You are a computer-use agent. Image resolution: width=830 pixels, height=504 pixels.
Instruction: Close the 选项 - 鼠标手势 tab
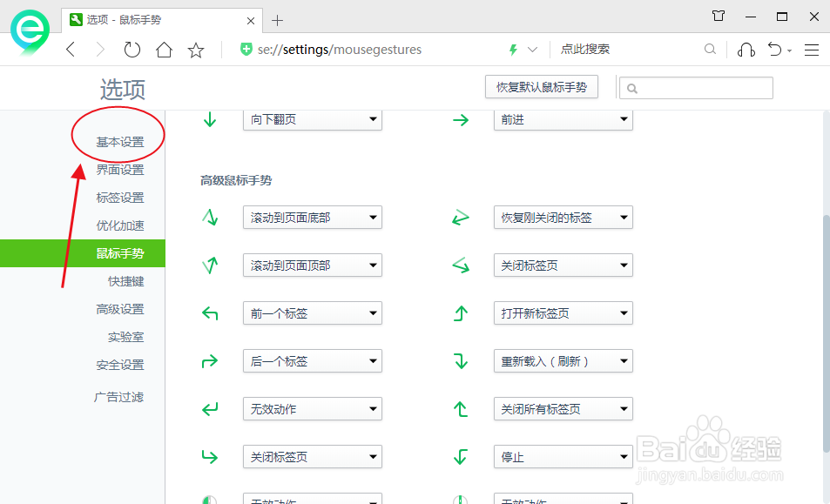coord(251,21)
